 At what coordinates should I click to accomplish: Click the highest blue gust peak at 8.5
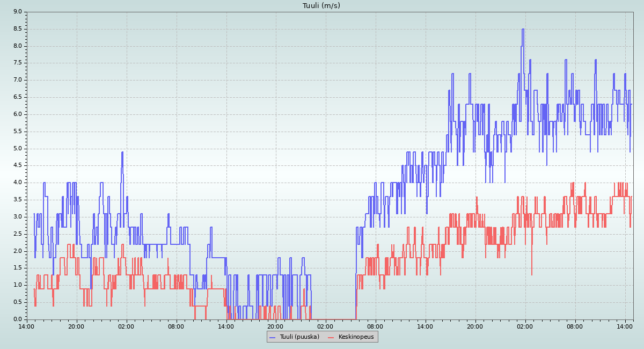coord(522,29)
